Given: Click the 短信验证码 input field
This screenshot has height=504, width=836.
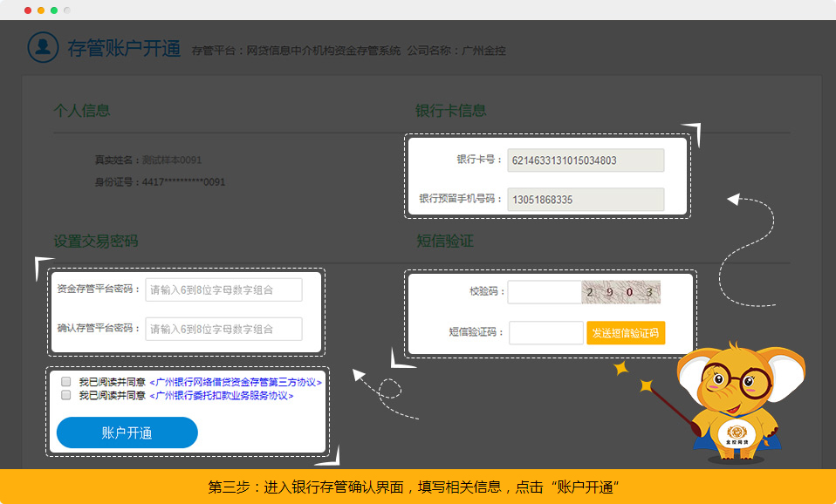Looking at the screenshot, I should pos(545,333).
